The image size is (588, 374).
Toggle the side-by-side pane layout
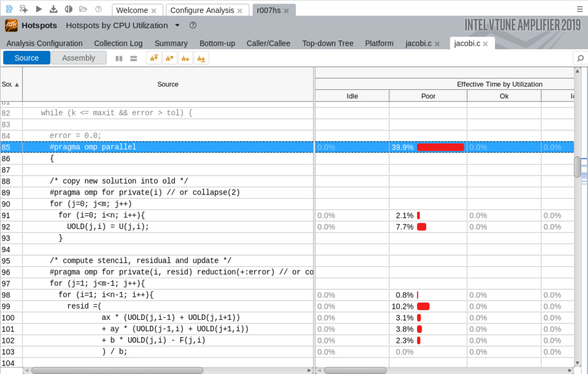(119, 58)
